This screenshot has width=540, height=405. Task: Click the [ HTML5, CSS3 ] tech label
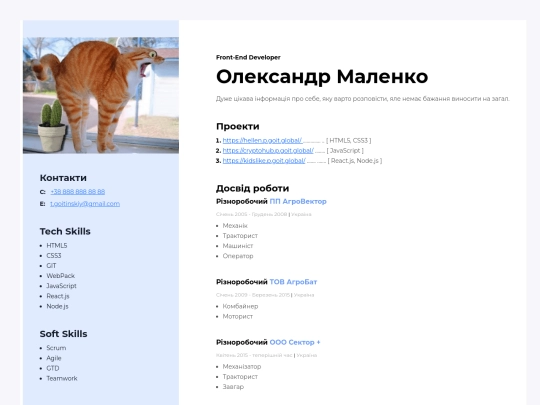[x=349, y=141]
